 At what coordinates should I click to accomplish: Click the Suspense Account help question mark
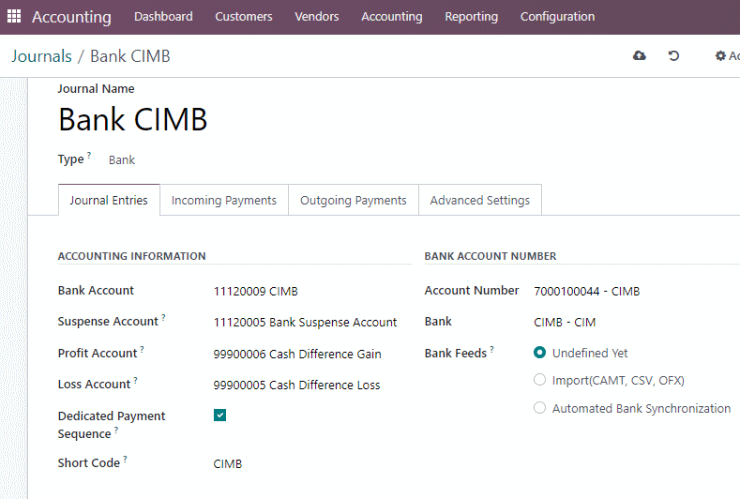[163, 317]
